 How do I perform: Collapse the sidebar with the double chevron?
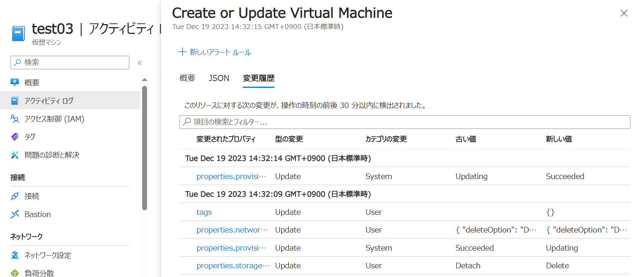140,63
